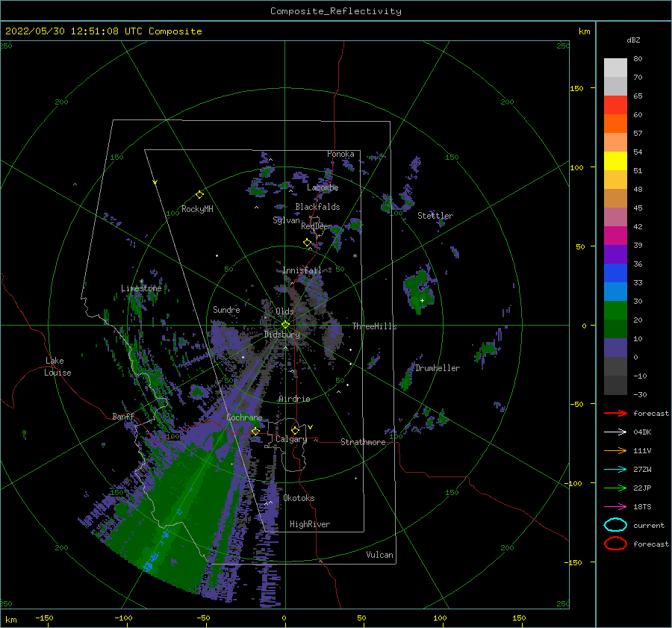Click the 80 dBZ light gray swatch

[x=615, y=68]
